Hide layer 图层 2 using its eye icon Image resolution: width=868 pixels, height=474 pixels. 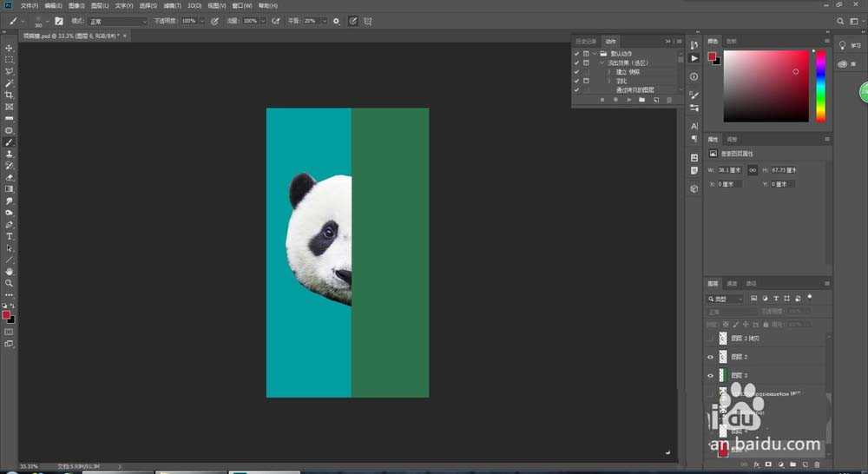coord(711,357)
